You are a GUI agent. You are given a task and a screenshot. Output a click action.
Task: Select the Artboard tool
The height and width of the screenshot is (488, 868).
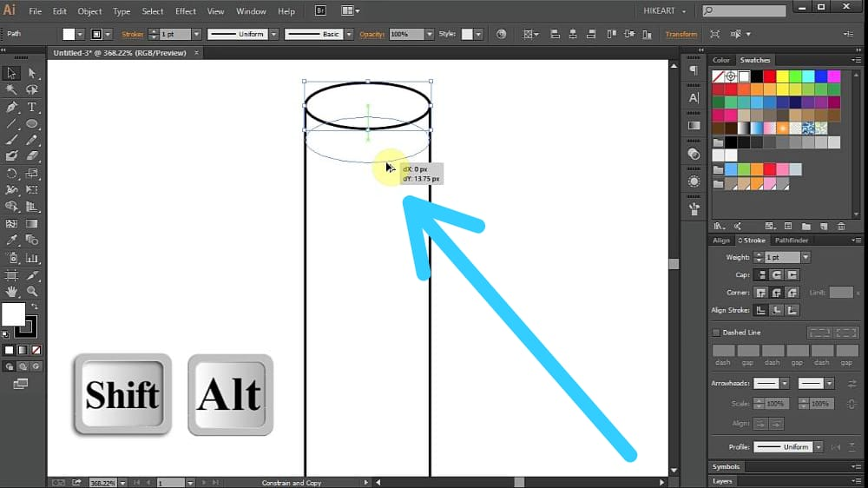(x=11, y=275)
